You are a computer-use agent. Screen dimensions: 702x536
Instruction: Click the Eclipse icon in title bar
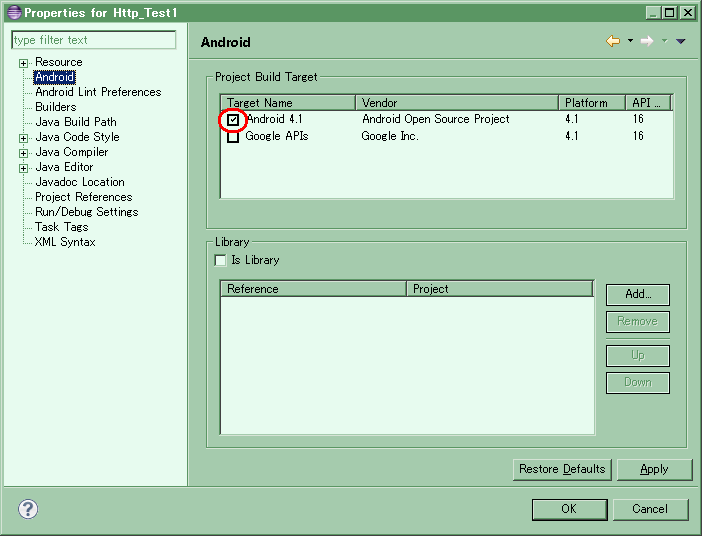click(x=14, y=12)
